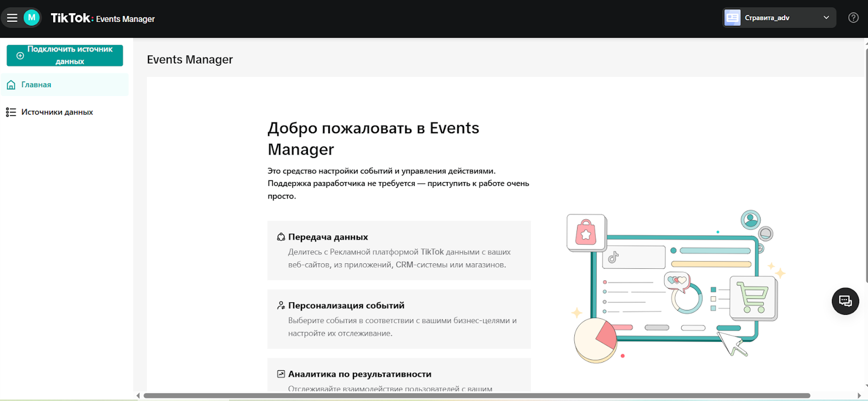This screenshot has width=868, height=401.
Task: Click the home icon beside Главная
Action: [11, 85]
